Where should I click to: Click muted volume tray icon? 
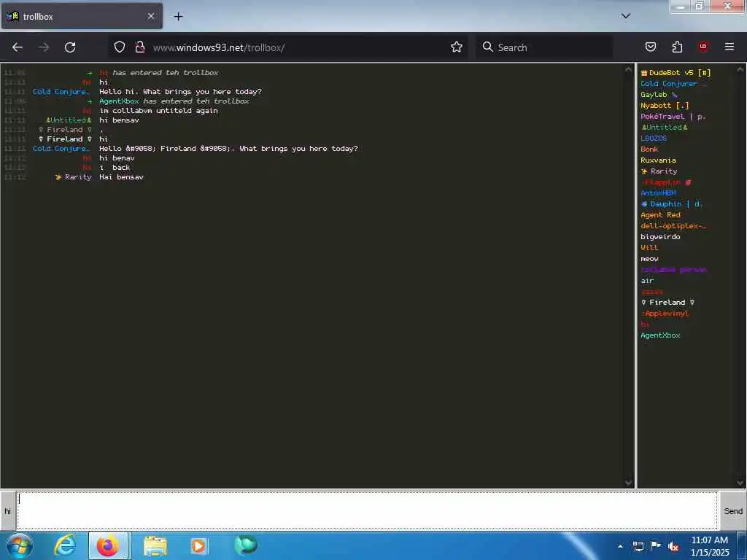(x=673, y=547)
